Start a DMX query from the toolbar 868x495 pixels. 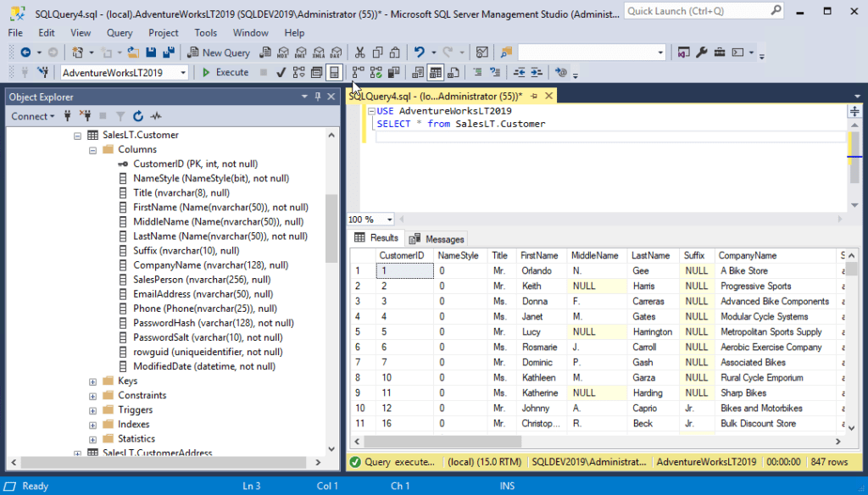301,53
